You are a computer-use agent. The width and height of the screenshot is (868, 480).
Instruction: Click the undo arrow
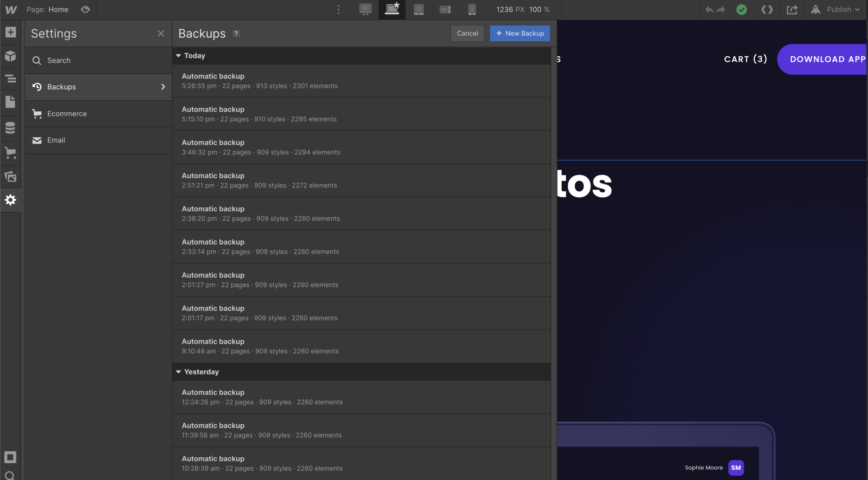click(710, 9)
